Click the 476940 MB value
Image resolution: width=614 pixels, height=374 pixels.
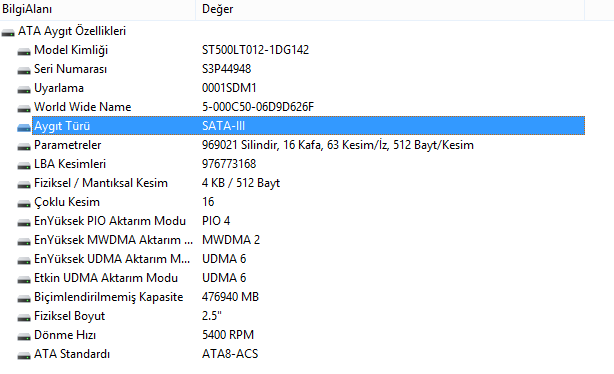[x=230, y=297]
